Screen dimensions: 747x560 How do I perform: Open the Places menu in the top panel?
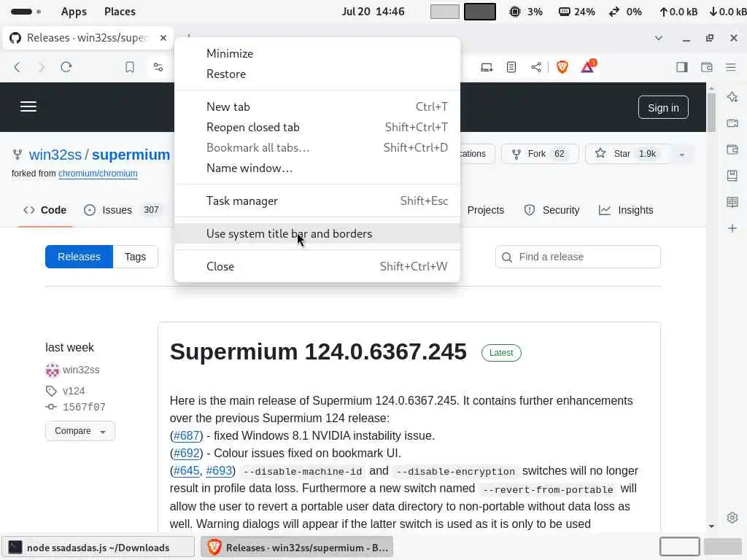pos(120,12)
